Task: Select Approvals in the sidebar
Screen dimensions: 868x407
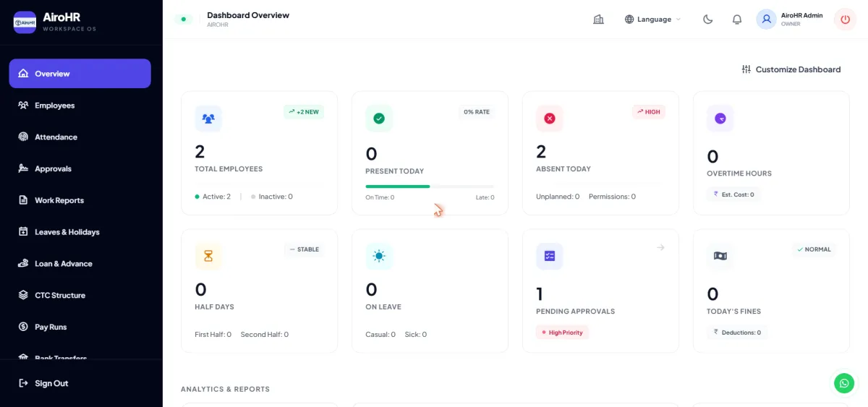Action: point(80,168)
